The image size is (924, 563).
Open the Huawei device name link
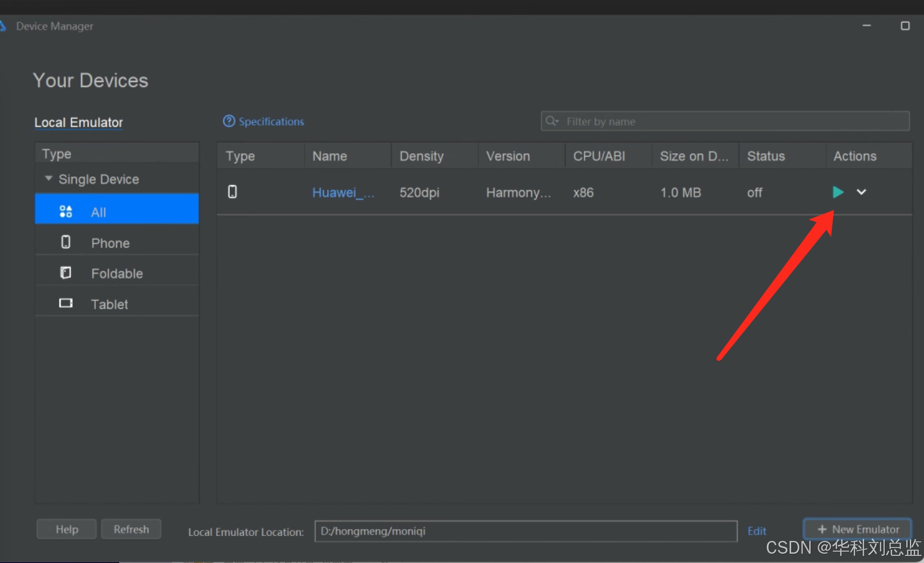click(343, 192)
